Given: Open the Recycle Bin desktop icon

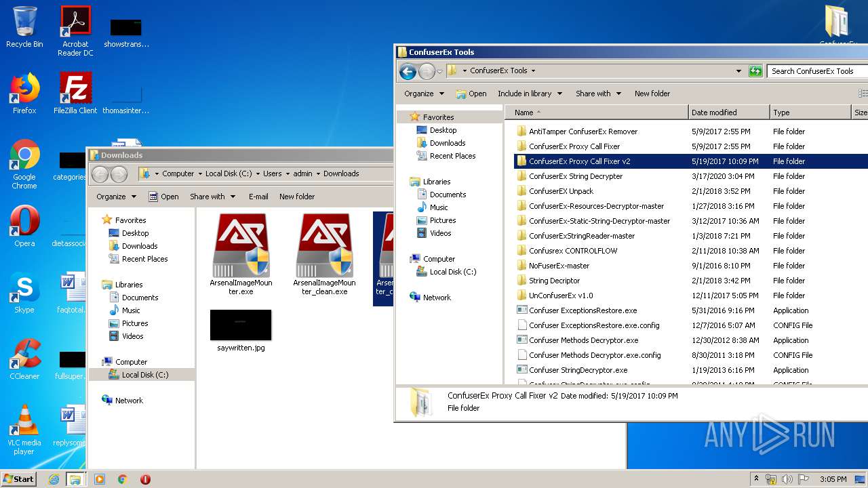Looking at the screenshot, I should coord(24,27).
